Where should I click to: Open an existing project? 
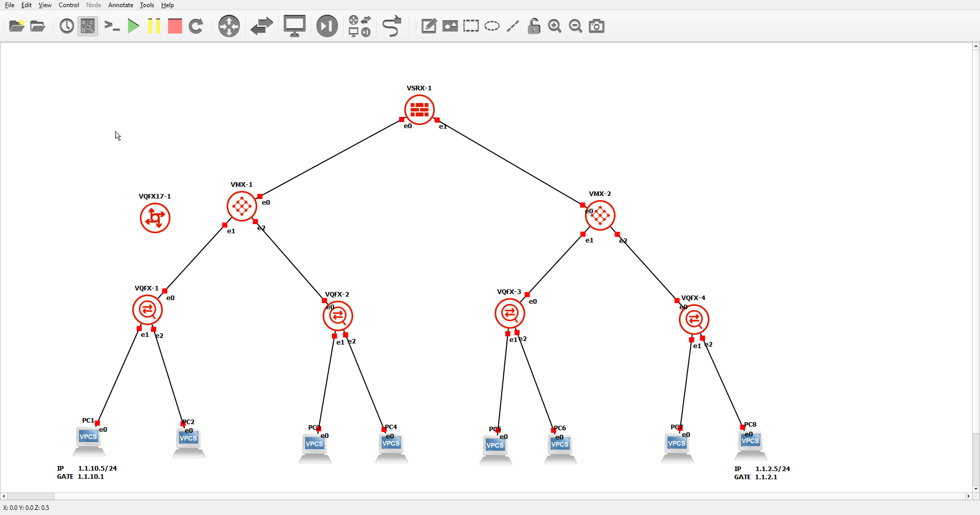click(37, 26)
